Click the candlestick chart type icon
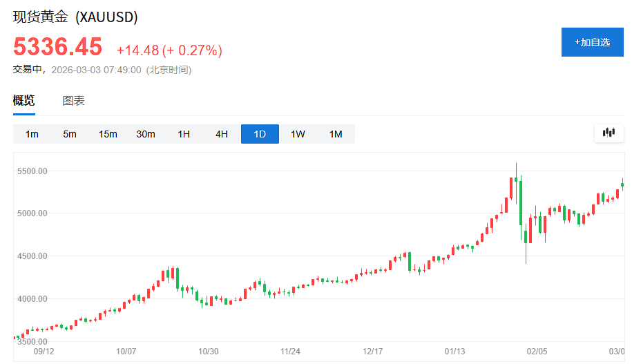The height and width of the screenshot is (364, 632). 609,133
